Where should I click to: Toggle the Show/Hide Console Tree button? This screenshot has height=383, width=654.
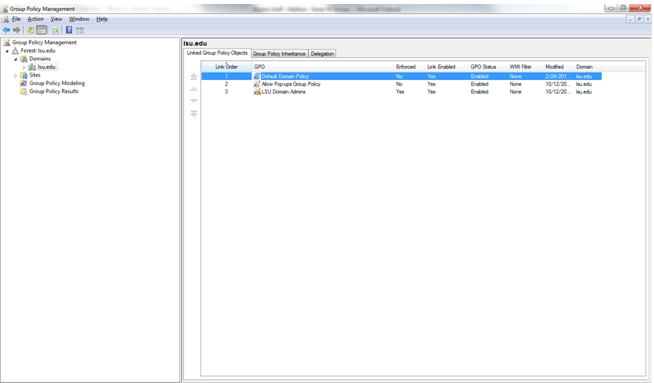point(42,30)
